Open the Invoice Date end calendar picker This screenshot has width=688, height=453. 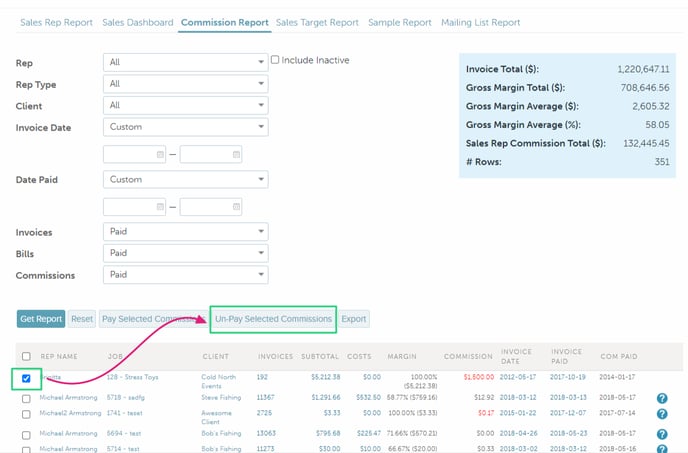[236, 154]
